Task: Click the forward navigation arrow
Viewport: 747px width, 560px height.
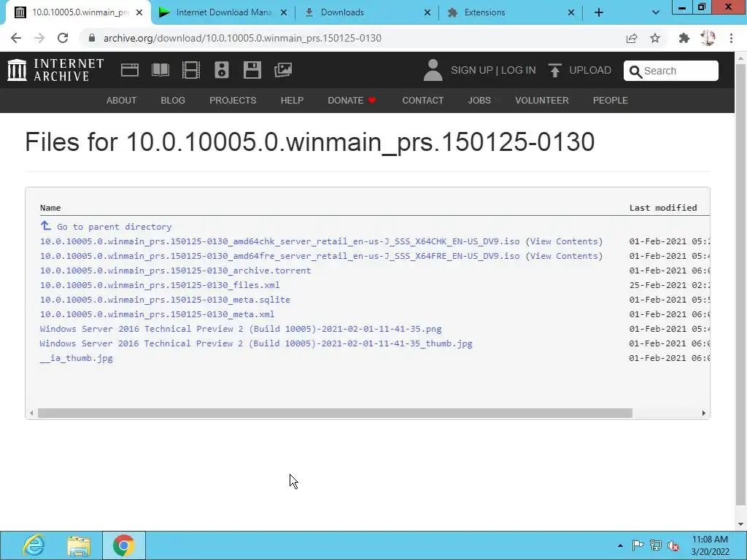Action: pyautogui.click(x=39, y=38)
